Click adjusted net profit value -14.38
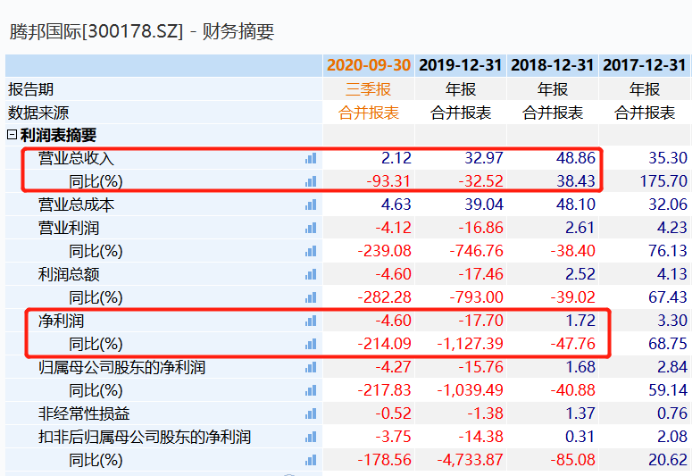This screenshot has height=476, width=693. (x=481, y=437)
